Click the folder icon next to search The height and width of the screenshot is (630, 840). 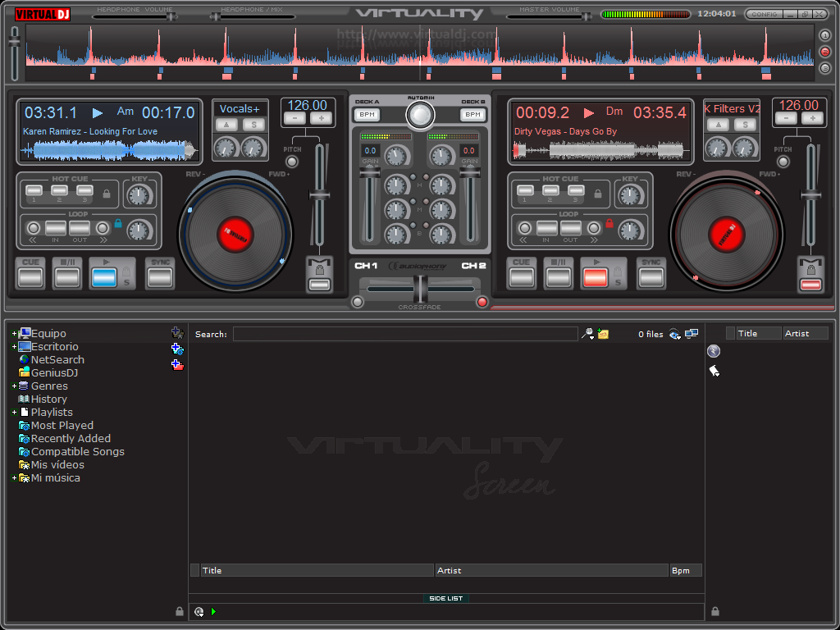click(603, 334)
